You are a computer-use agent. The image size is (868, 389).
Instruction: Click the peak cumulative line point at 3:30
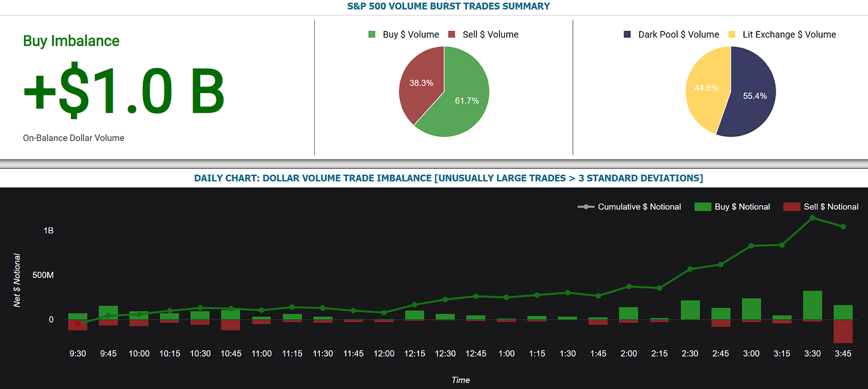tap(813, 218)
